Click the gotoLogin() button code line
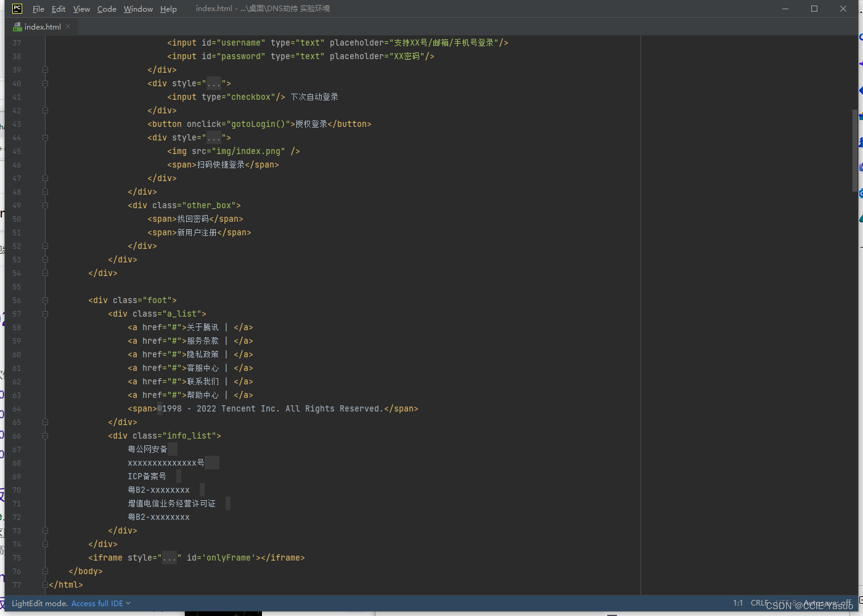The width and height of the screenshot is (863, 616). click(259, 124)
